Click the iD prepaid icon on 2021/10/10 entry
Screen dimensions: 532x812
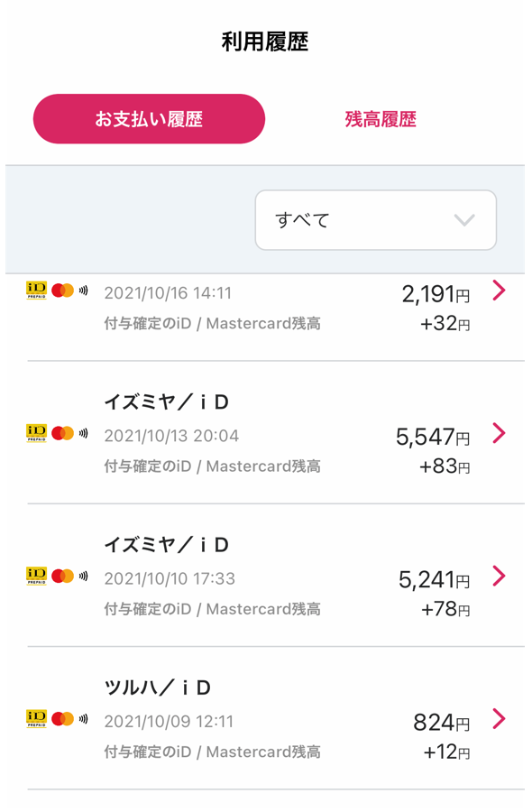coord(36,576)
